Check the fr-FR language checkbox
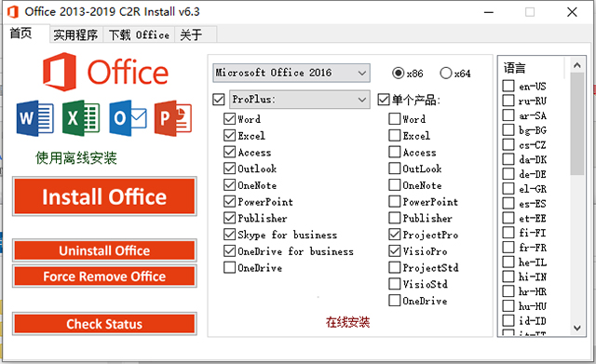 (508, 248)
